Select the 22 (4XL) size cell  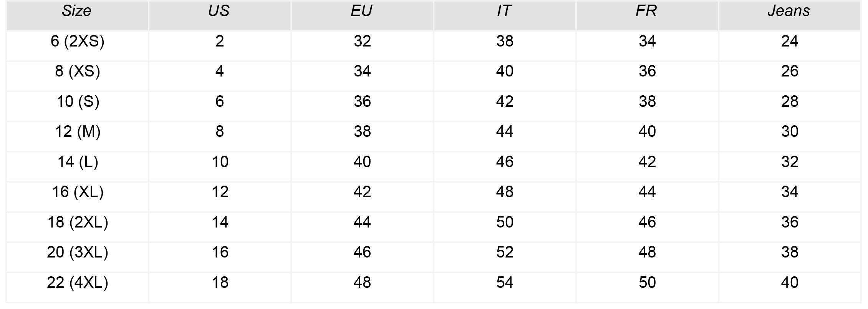tap(77, 287)
